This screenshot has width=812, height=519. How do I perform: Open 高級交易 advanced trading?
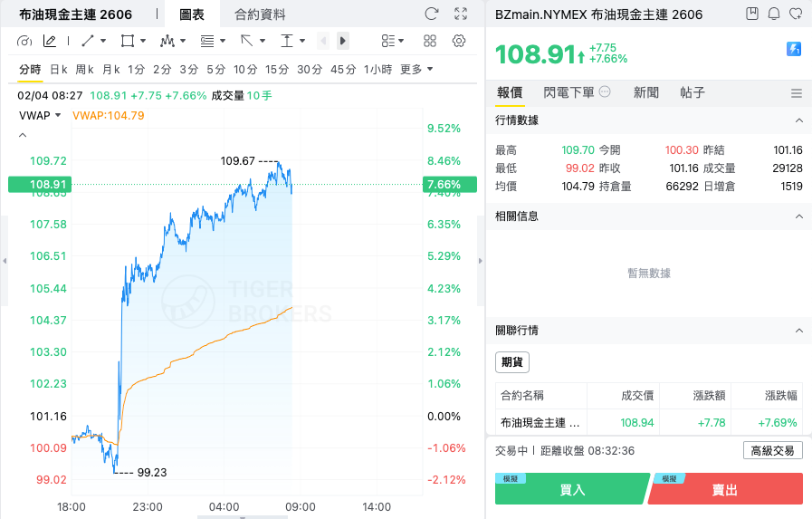[x=773, y=451]
